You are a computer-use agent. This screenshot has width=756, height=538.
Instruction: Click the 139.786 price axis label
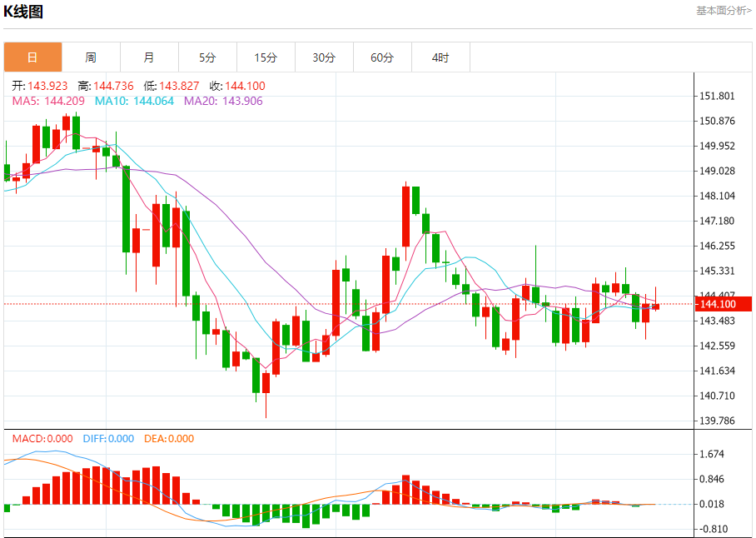(x=718, y=421)
